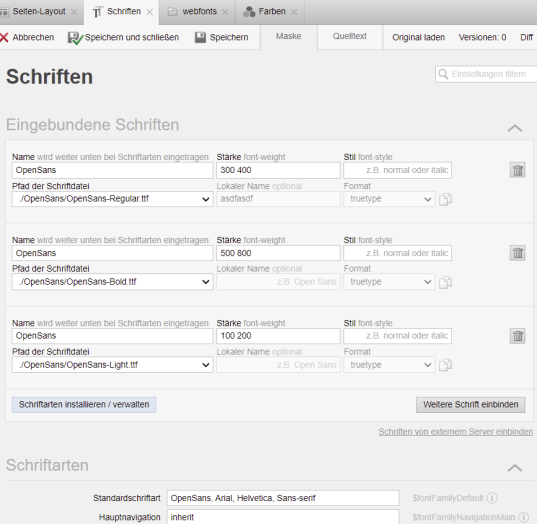Click Original laden
The image size is (537, 524).
tap(419, 37)
